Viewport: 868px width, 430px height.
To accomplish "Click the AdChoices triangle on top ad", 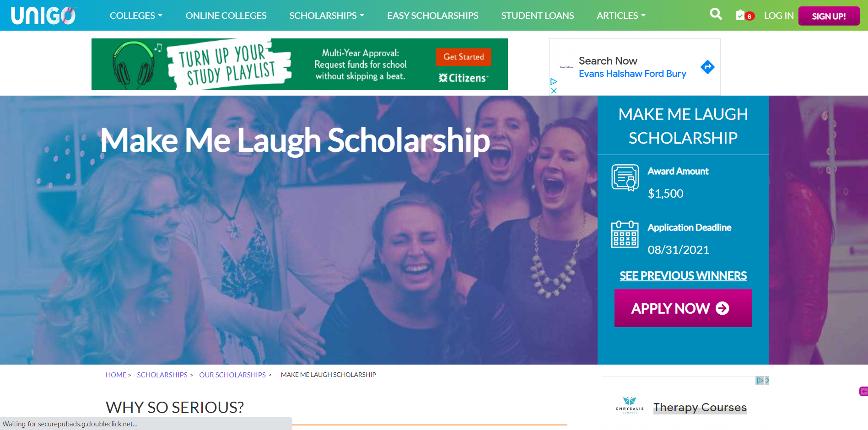I will coord(554,81).
